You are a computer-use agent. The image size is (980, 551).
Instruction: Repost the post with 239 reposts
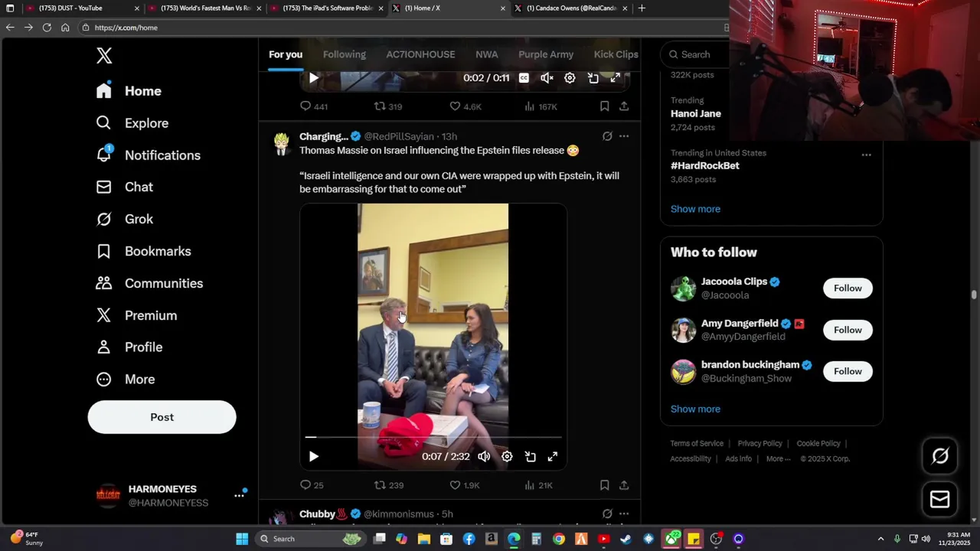click(x=388, y=485)
